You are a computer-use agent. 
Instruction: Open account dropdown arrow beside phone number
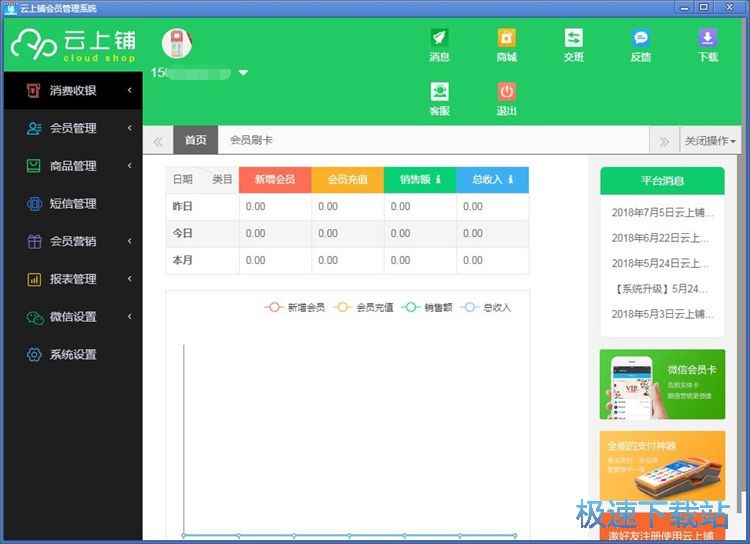pyautogui.click(x=243, y=73)
